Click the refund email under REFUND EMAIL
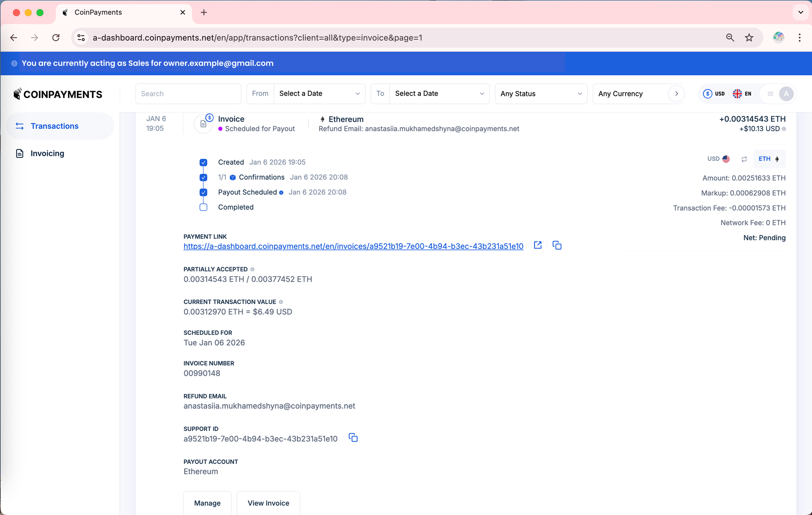This screenshot has width=812, height=515. pos(269,406)
